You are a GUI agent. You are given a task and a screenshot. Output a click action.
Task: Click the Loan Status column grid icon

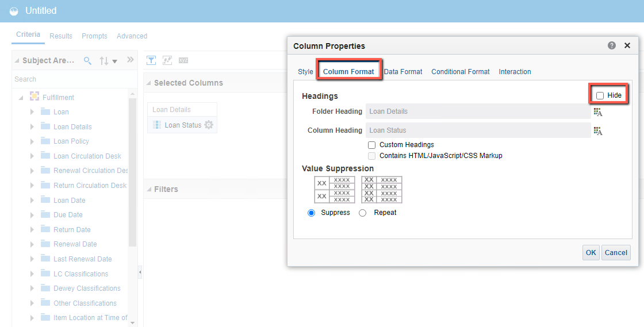click(157, 125)
